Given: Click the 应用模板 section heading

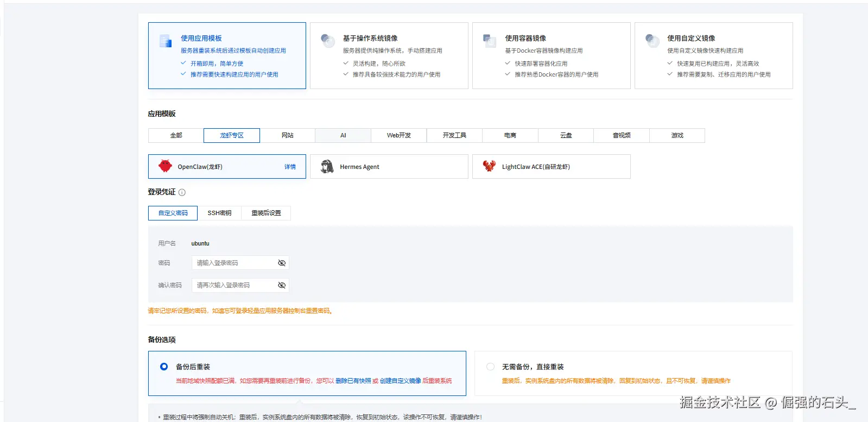Looking at the screenshot, I should click(x=162, y=114).
